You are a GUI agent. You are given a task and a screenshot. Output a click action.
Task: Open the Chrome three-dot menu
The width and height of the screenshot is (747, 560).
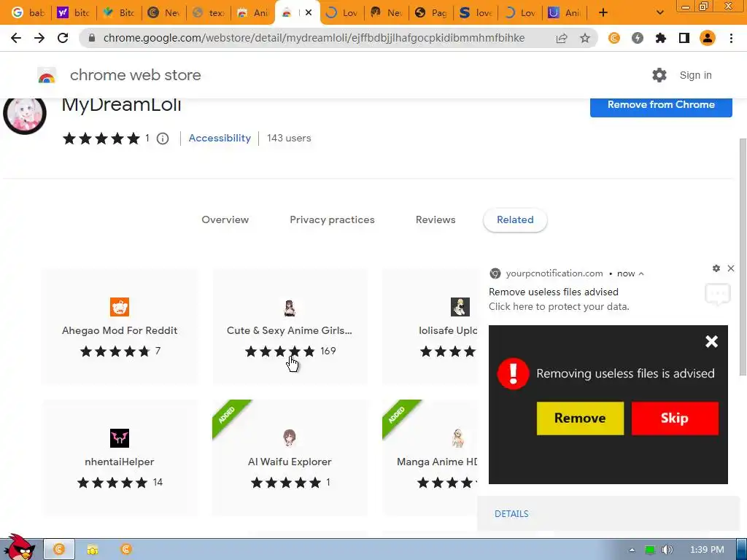731,38
